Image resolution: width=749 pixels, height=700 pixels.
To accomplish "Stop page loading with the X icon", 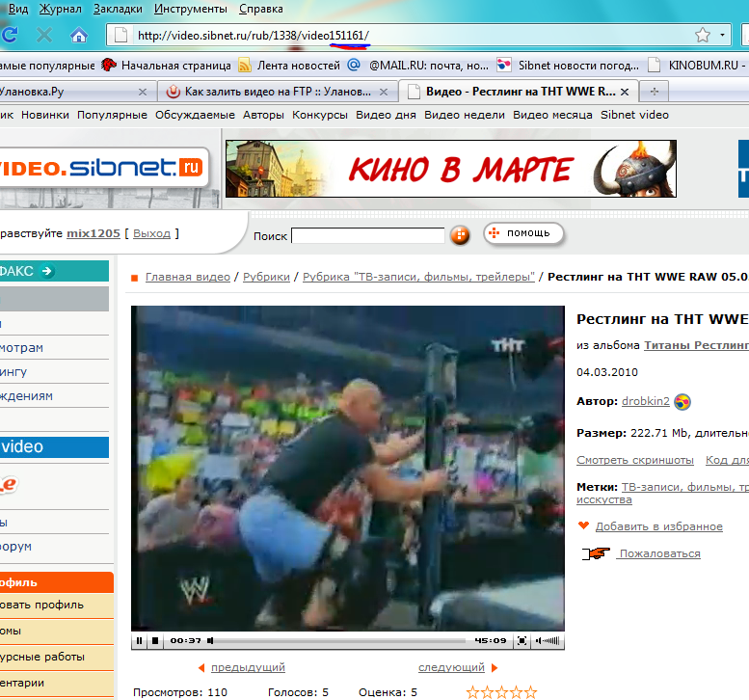I will coord(44,35).
